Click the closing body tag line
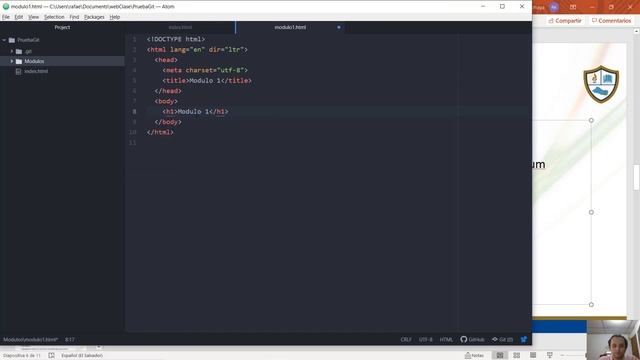640x360 pixels. (168, 122)
